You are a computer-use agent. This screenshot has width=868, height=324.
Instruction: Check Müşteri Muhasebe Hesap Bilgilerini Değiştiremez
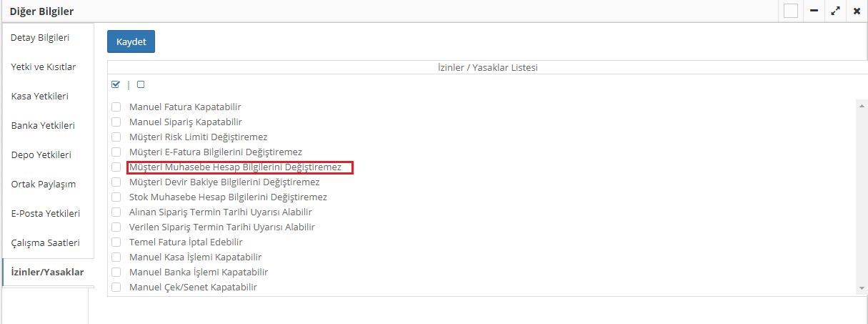116,167
